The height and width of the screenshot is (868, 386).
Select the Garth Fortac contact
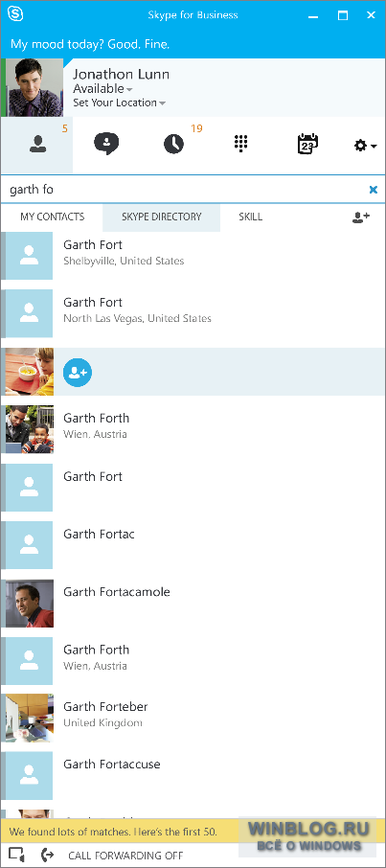pyautogui.click(x=193, y=545)
